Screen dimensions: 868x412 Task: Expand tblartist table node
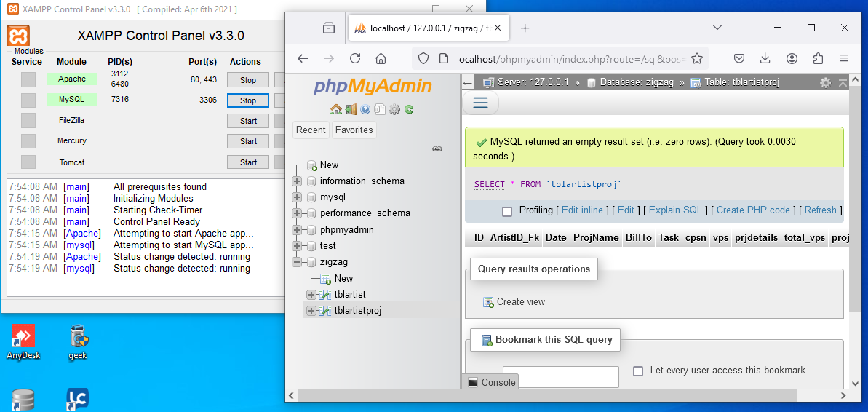311,295
